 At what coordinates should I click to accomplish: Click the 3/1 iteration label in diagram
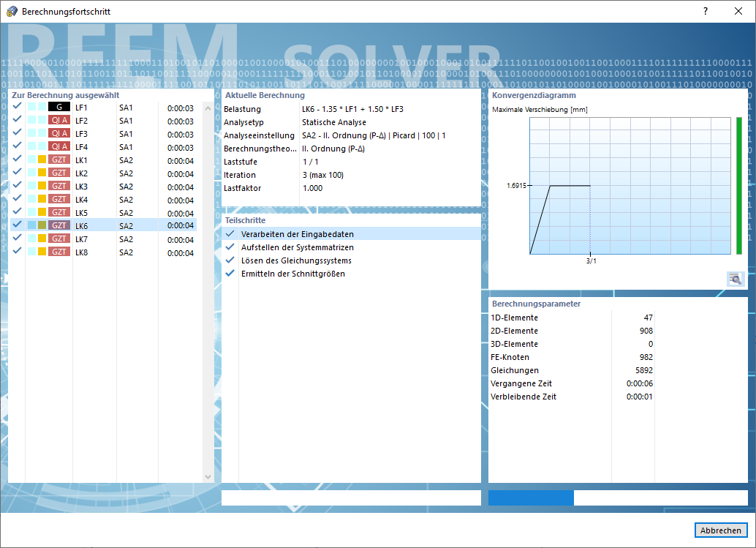pos(591,261)
